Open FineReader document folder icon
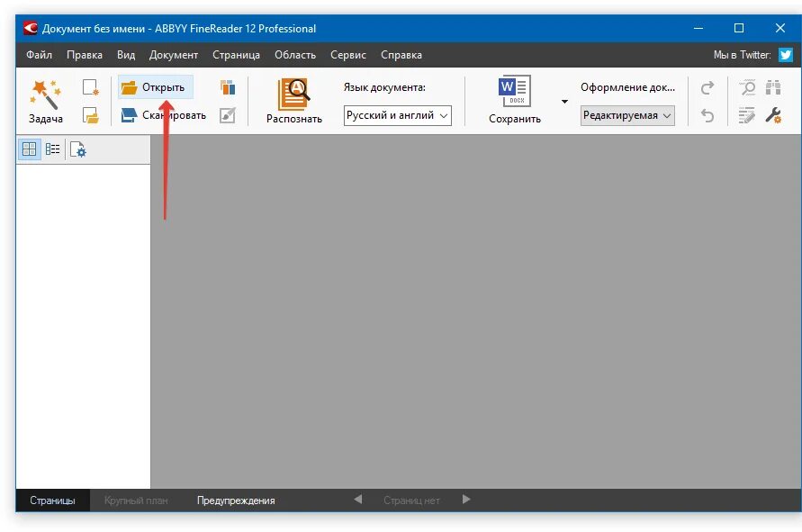Image resolution: width=802 pixels, height=532 pixels. (91, 115)
